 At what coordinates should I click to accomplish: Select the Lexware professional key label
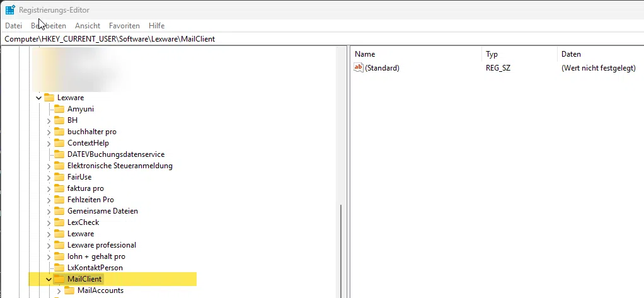tap(101, 245)
